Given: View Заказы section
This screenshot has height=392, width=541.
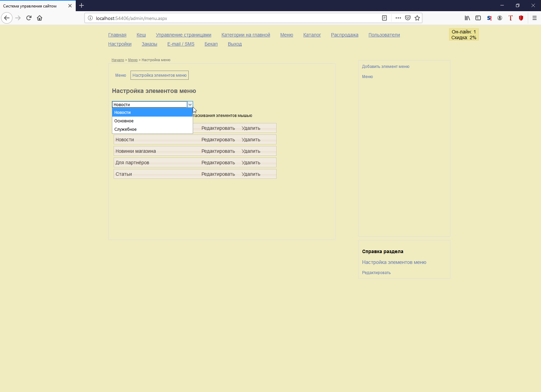Looking at the screenshot, I should pyautogui.click(x=149, y=44).
